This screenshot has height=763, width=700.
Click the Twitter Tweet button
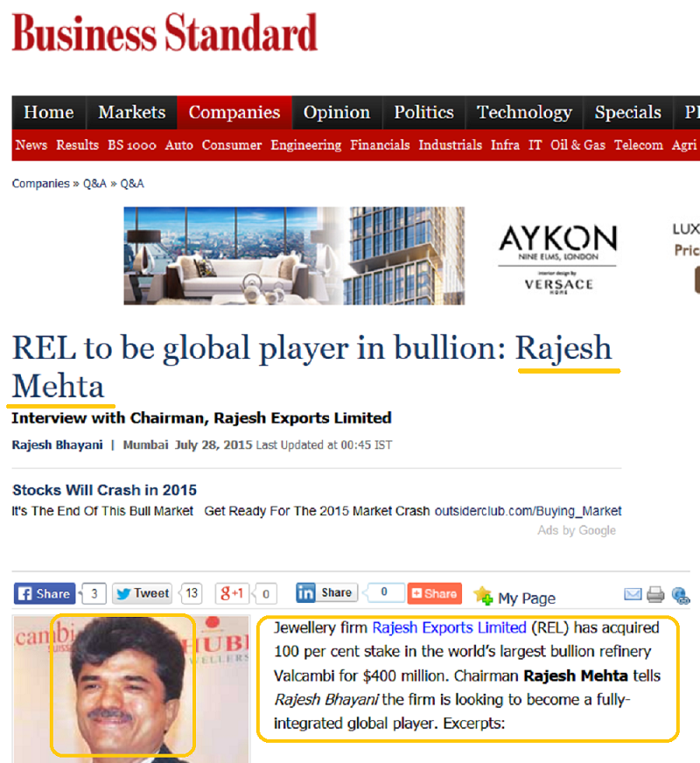pos(142,594)
